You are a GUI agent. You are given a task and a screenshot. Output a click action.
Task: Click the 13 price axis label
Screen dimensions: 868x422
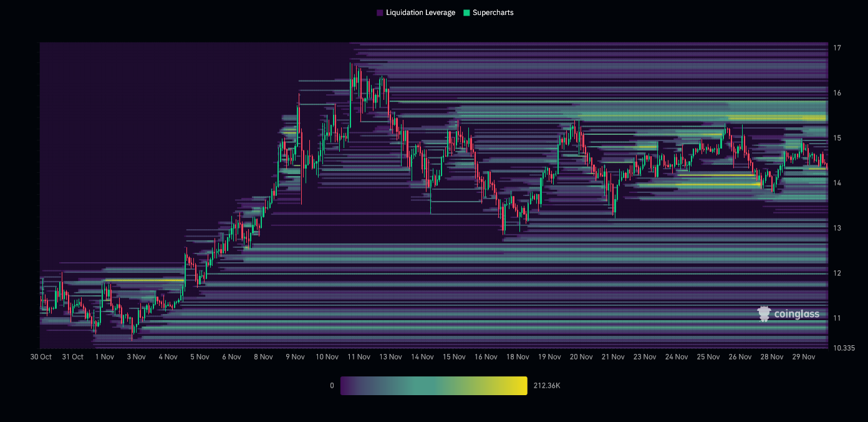click(x=837, y=228)
